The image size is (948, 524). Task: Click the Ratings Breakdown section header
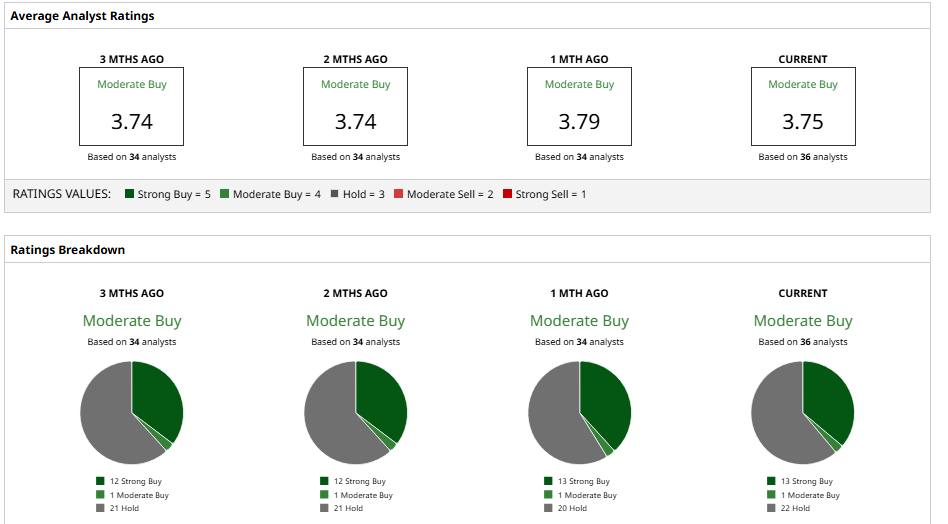point(68,250)
